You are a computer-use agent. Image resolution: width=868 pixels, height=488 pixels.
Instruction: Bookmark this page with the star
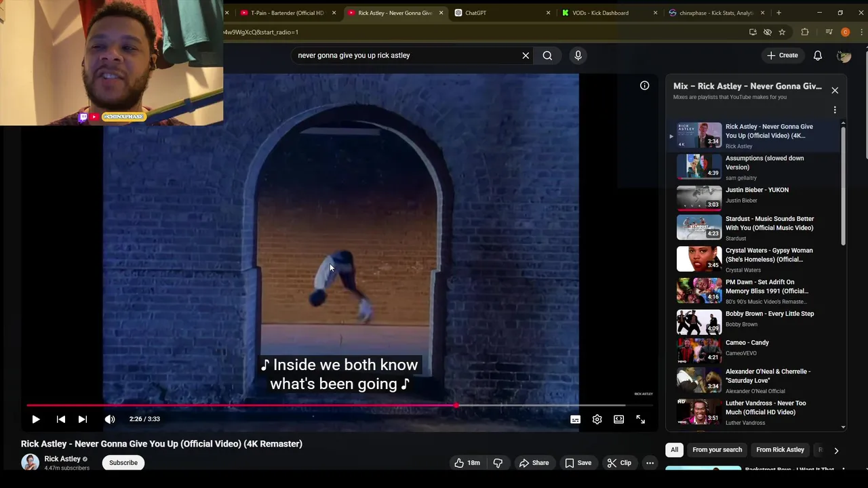(x=782, y=32)
